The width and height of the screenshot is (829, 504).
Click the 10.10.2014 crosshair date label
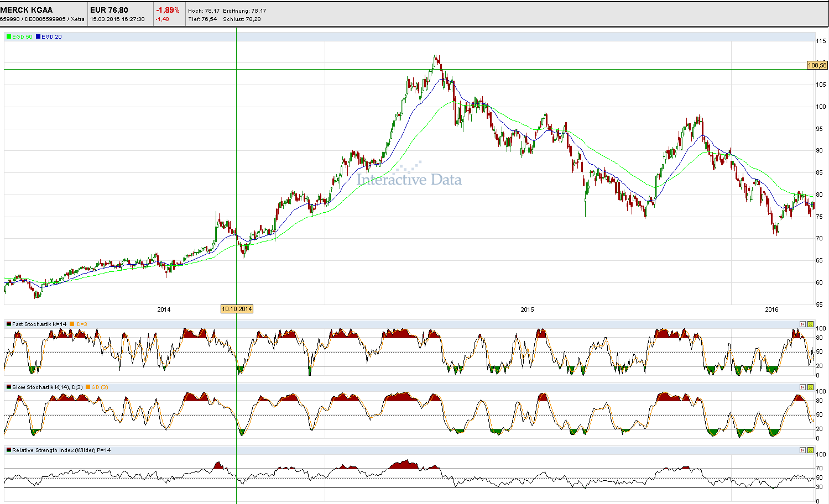[237, 309]
